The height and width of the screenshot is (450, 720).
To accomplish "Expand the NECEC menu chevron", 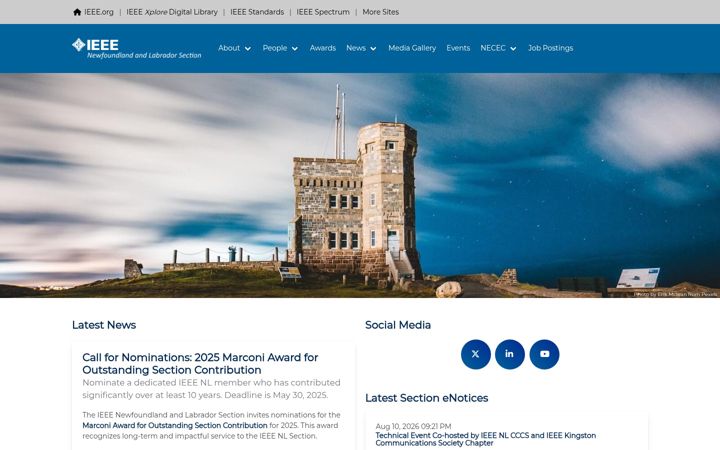I will [x=513, y=49].
